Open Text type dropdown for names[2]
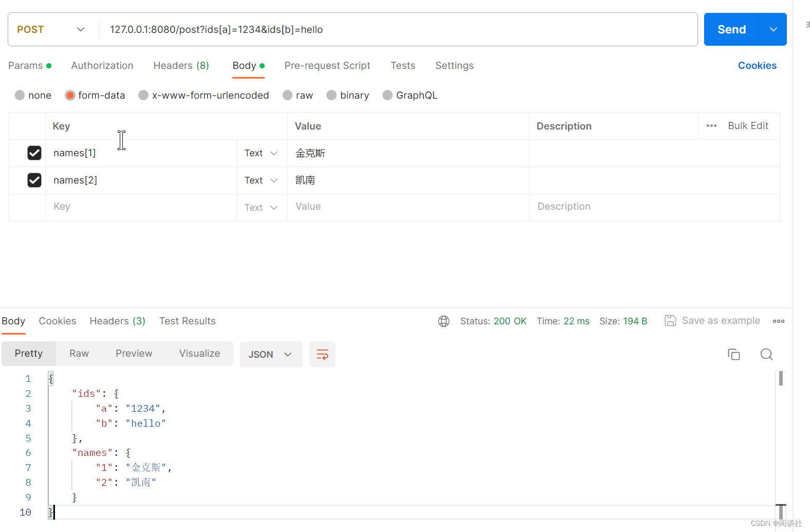Screen dimensions: 810x532 (261, 180)
